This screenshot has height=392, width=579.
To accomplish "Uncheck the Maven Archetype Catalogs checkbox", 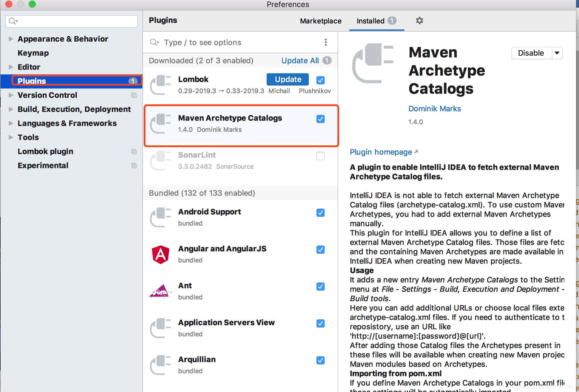I will pos(321,119).
